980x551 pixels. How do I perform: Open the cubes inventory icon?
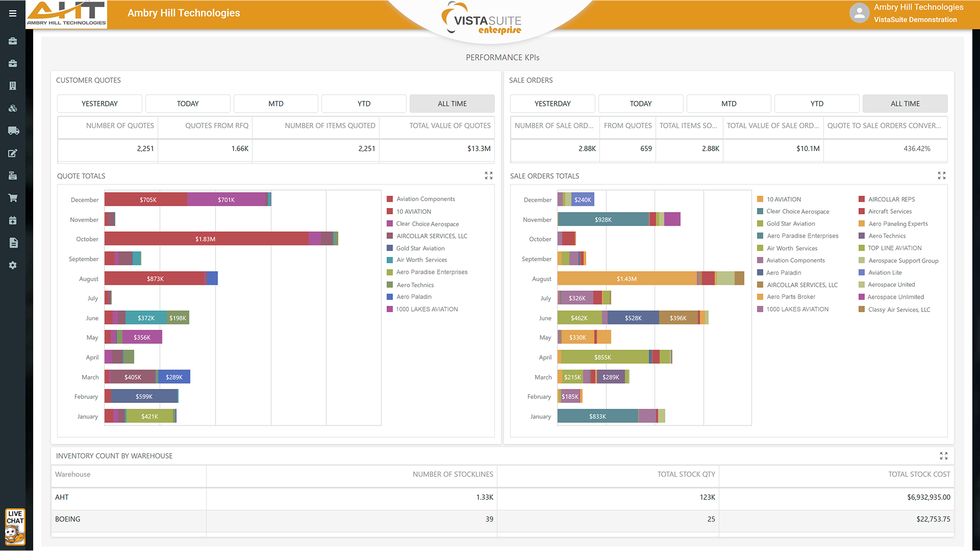click(13, 108)
